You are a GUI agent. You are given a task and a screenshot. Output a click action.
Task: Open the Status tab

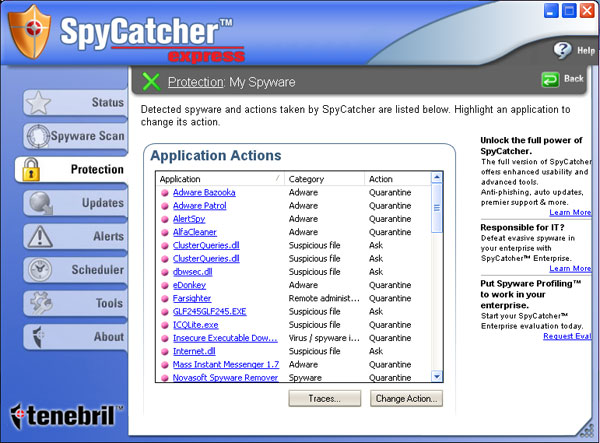(75, 103)
